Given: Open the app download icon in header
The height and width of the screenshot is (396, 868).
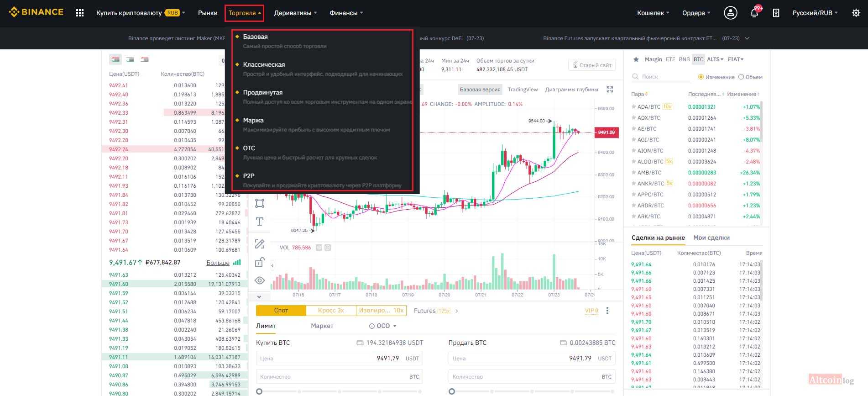Looking at the screenshot, I should 776,13.
